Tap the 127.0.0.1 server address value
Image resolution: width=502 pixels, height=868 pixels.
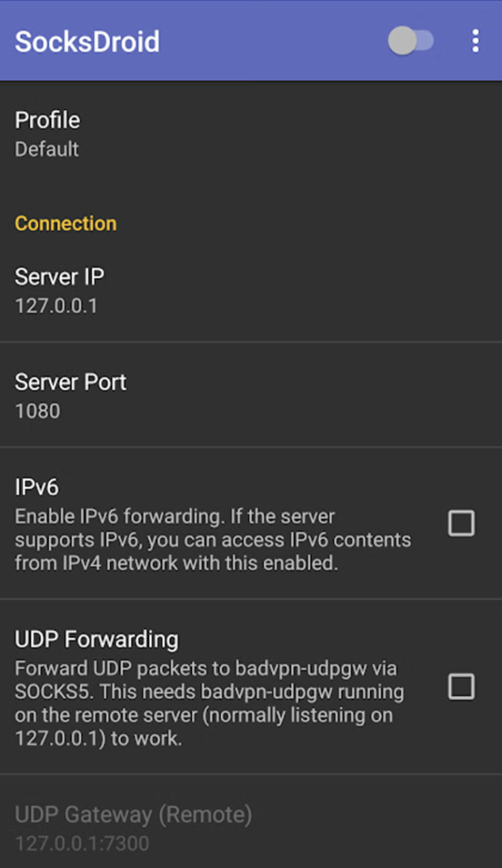(x=56, y=306)
